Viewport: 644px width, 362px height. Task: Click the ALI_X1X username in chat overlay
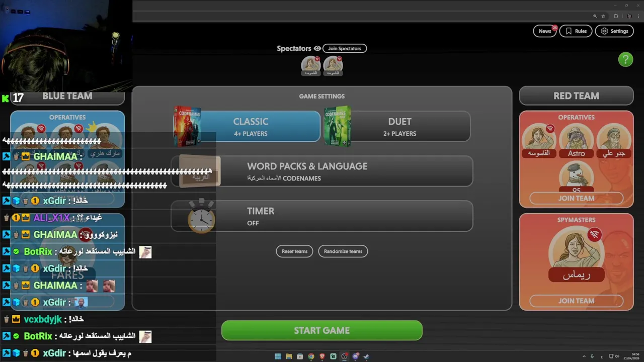coord(52,218)
